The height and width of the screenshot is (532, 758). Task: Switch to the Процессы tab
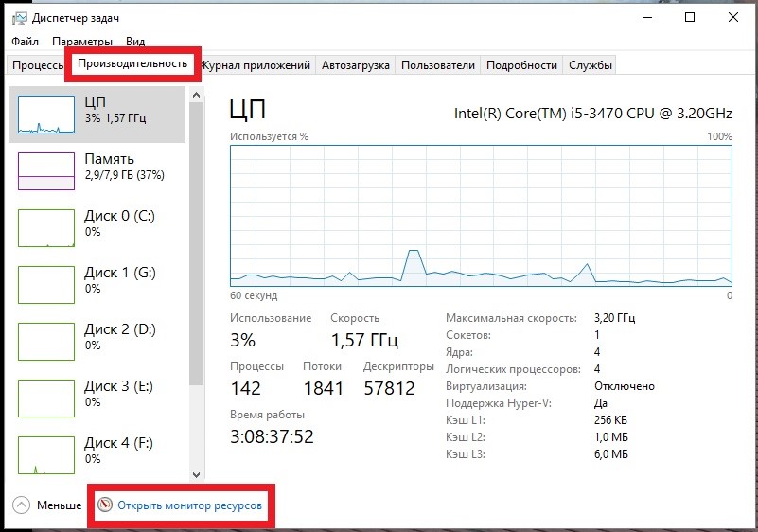(38, 64)
